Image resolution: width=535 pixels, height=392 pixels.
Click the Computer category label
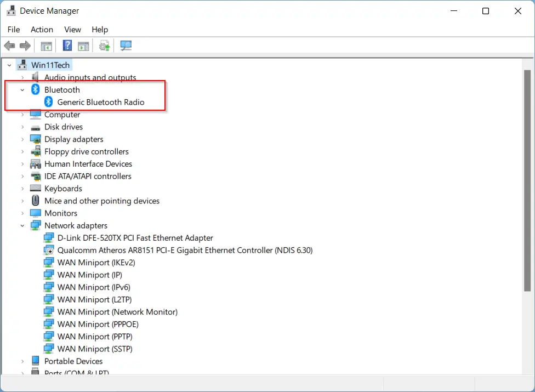[x=62, y=115]
